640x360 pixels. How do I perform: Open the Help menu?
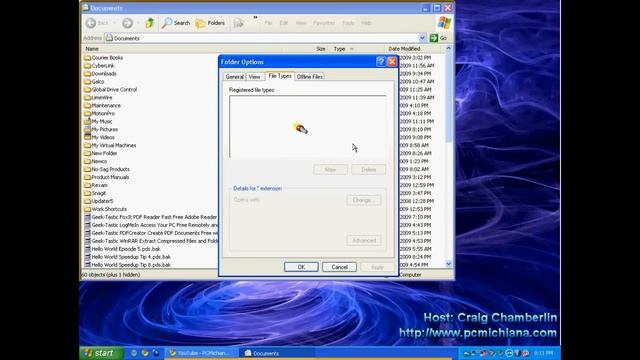(x=366, y=23)
